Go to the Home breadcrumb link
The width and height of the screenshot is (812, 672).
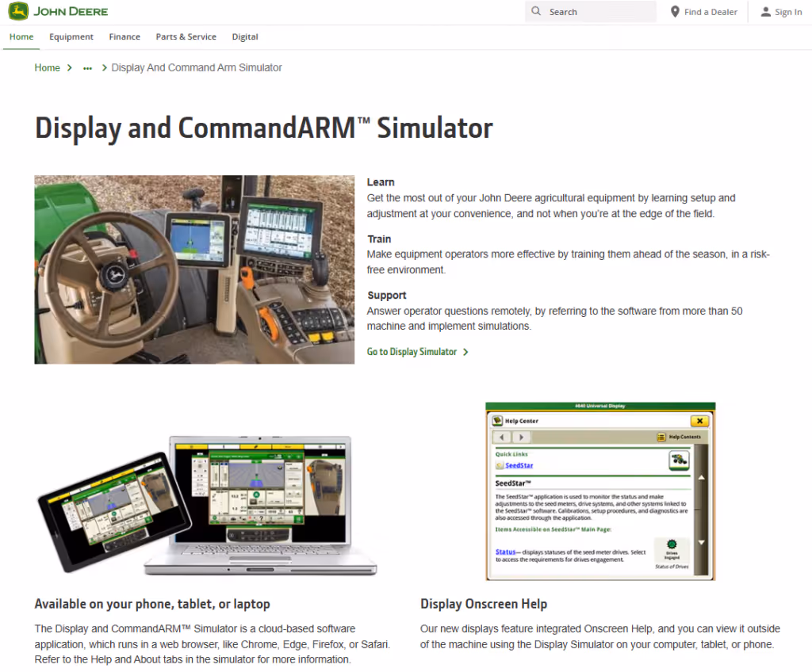(47, 68)
